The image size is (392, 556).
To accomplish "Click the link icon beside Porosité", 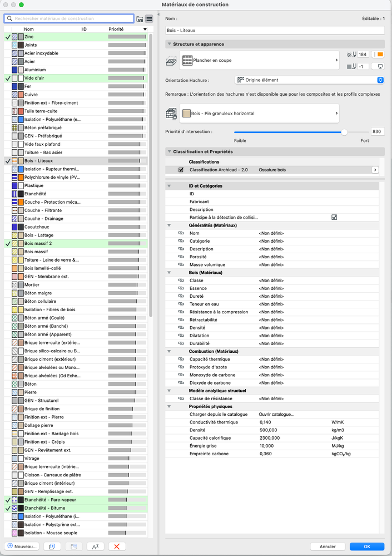I will pos(181,257).
